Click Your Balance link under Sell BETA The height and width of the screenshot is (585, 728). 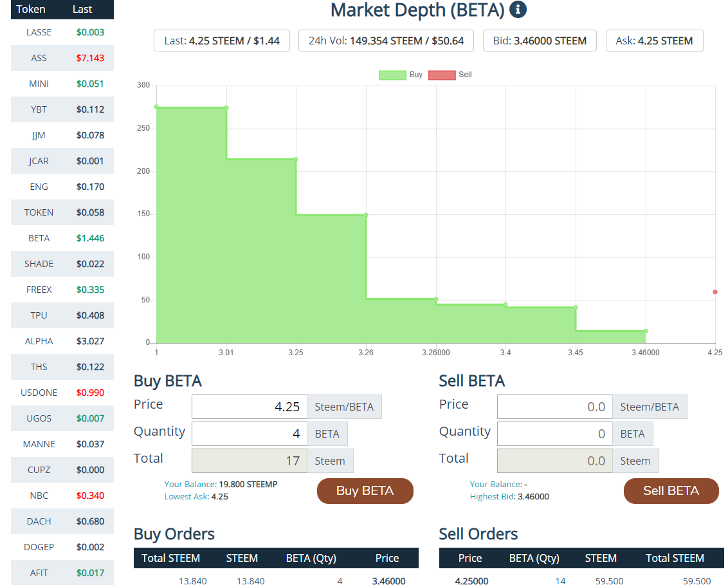pyautogui.click(x=498, y=484)
